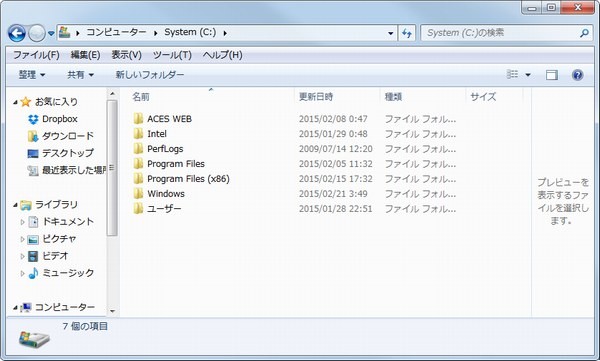Expand the ビデオ library
The image size is (600, 361).
point(22,256)
